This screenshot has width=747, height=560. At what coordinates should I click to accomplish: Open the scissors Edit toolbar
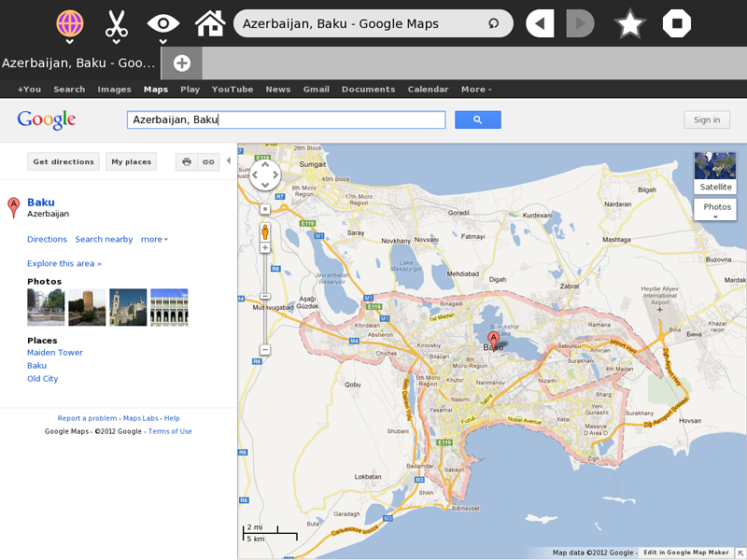click(x=116, y=24)
